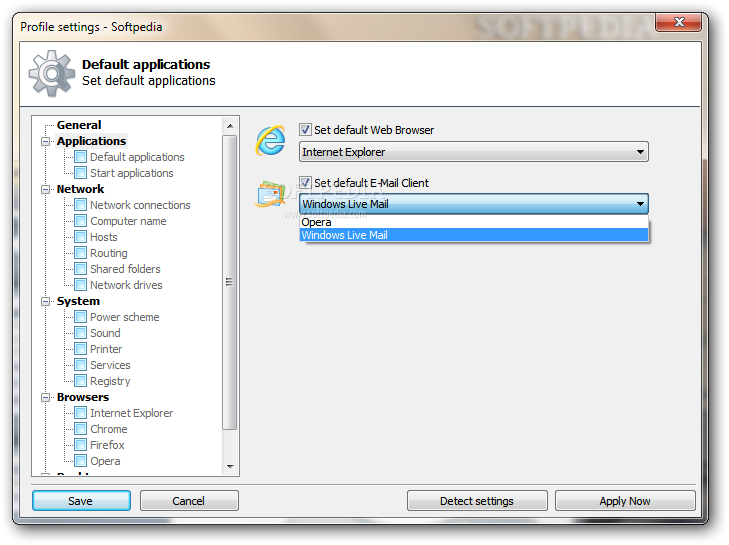Image resolution: width=729 pixels, height=545 pixels.
Task: Click the Windows Live Mail combo box
Action: (474, 204)
